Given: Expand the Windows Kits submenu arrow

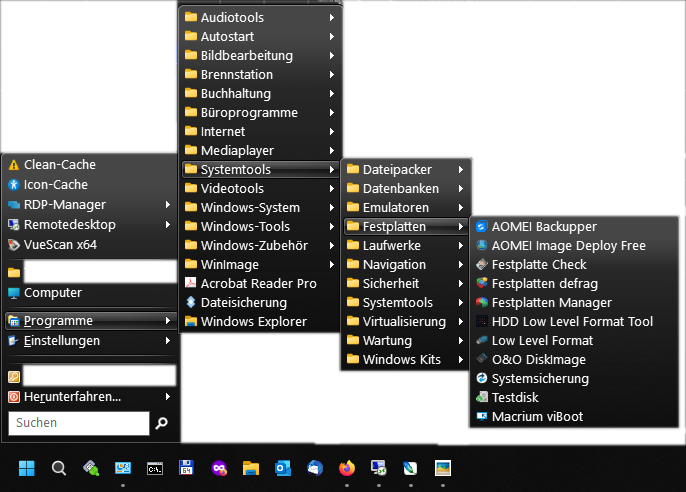Looking at the screenshot, I should pyautogui.click(x=461, y=359).
